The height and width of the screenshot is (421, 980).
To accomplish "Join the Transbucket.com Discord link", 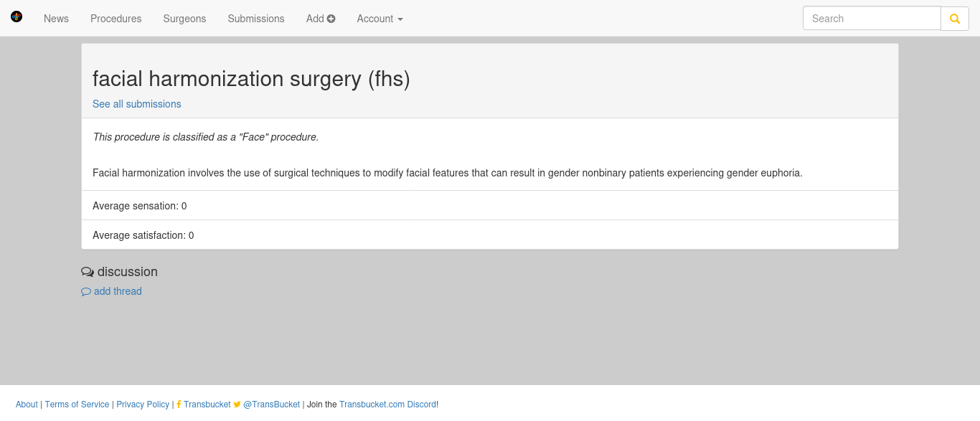I will click(387, 405).
